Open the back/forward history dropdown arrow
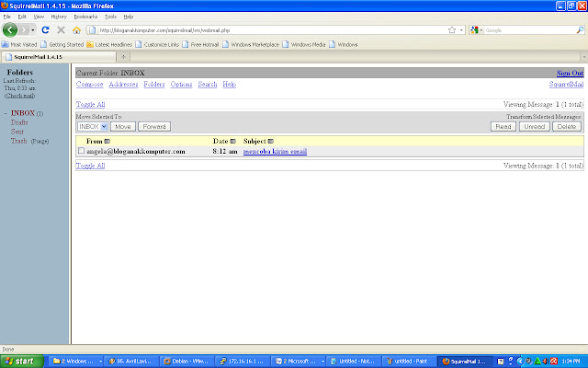Image resolution: width=588 pixels, height=368 pixels. tap(33, 30)
